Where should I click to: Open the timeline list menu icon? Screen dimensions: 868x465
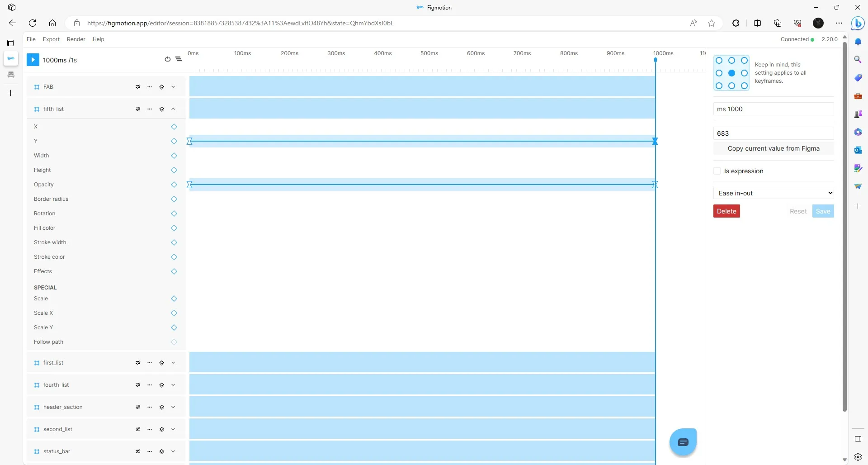(179, 59)
